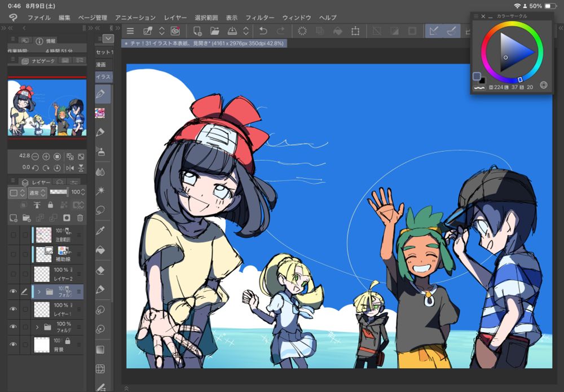Screen dimensions: 564x392
Task: Click the Undo arrow in the command bar
Action: pos(263,32)
